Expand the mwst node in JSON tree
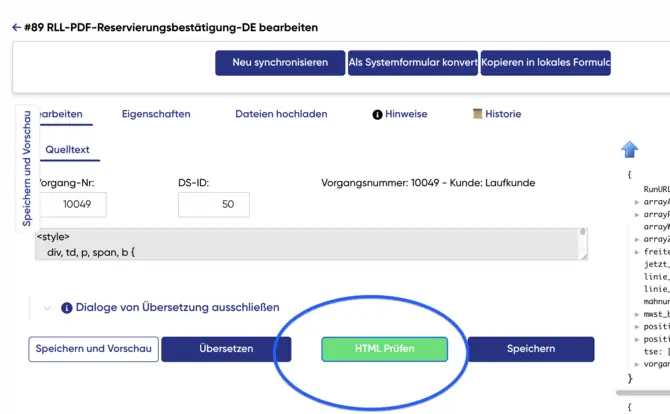The image size is (670, 414). 637,313
